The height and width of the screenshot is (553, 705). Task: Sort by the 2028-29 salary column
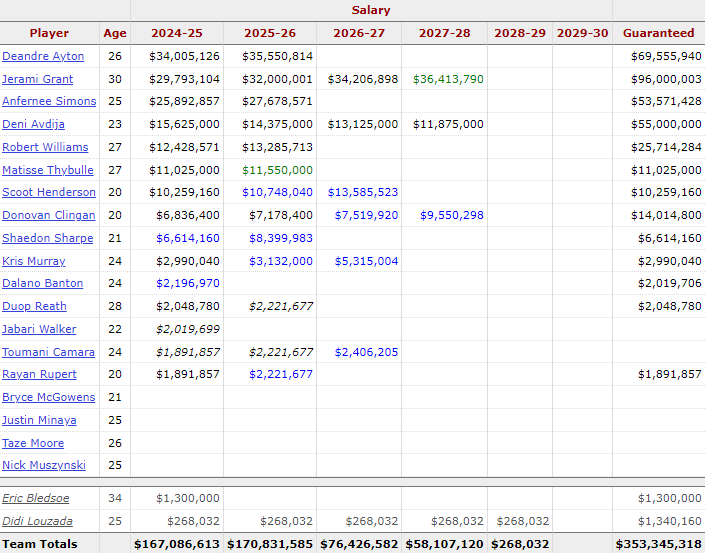click(x=520, y=33)
